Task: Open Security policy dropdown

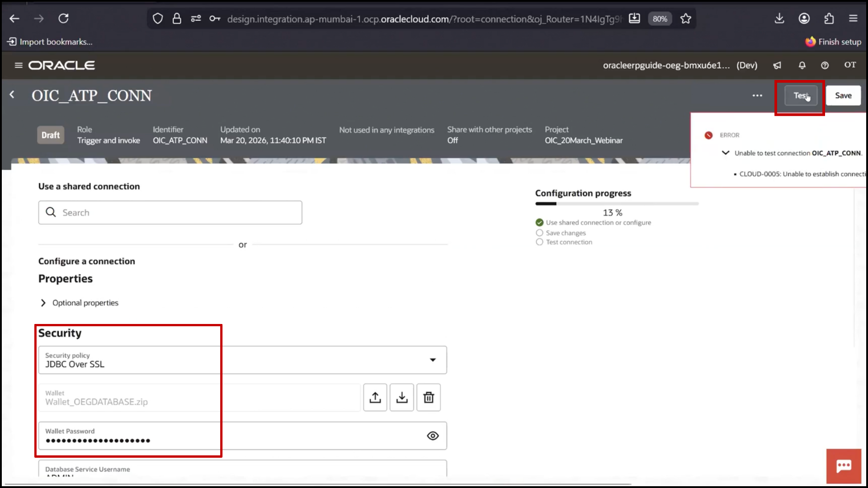Action: click(242, 360)
